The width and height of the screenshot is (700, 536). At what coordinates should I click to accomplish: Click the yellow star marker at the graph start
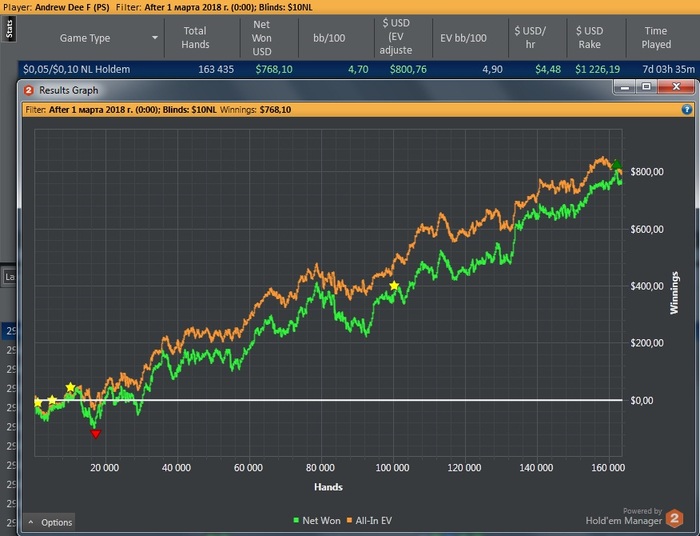click(38, 403)
